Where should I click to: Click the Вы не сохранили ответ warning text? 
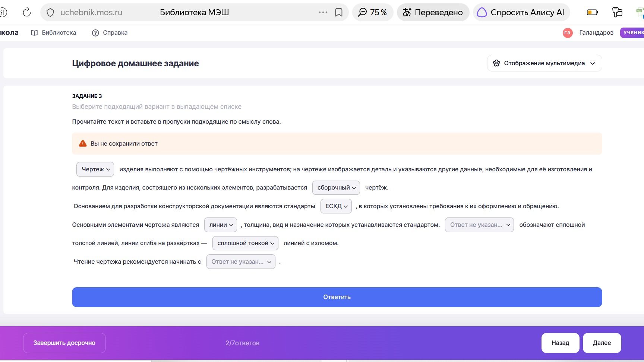(124, 144)
